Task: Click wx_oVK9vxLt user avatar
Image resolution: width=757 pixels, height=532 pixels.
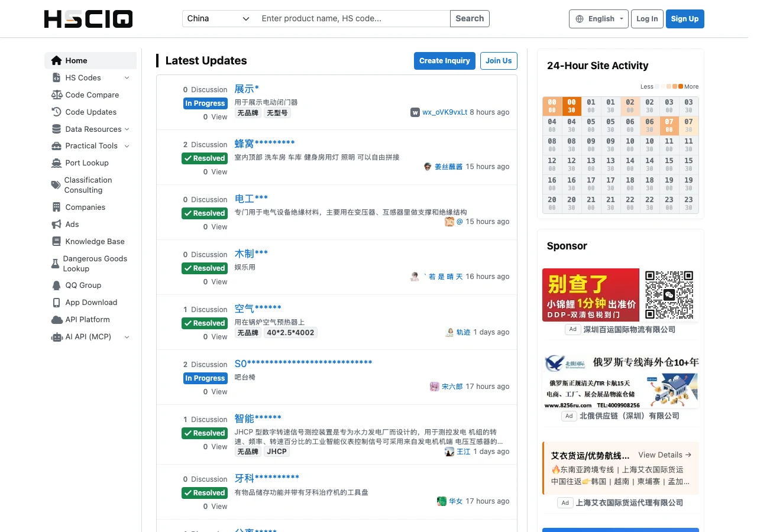Action: point(415,112)
